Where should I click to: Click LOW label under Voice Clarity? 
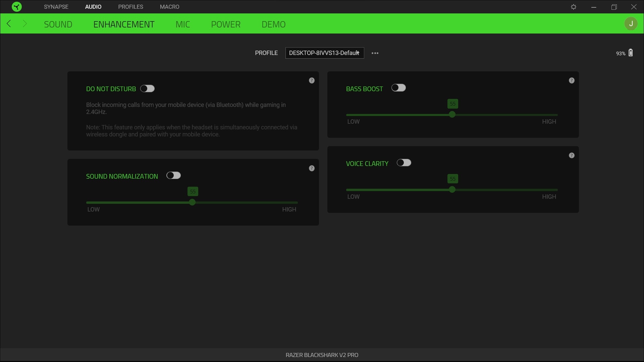[x=354, y=197]
